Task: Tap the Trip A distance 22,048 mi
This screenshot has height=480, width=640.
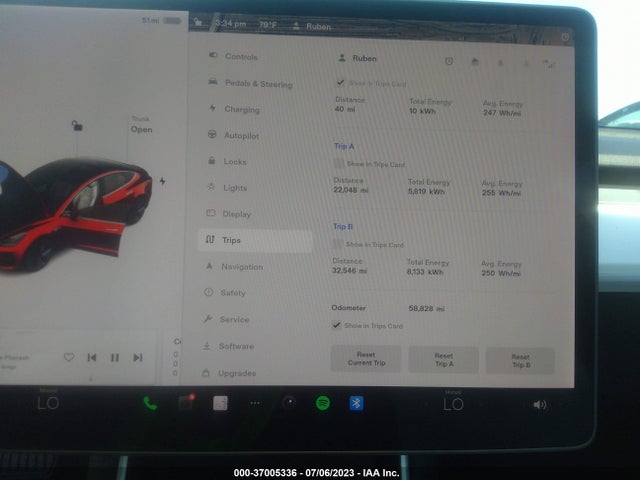Action: [351, 190]
